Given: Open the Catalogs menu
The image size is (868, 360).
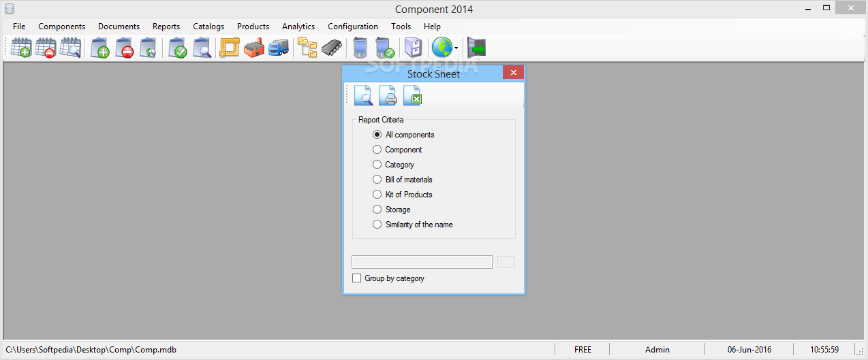Looking at the screenshot, I should (208, 27).
